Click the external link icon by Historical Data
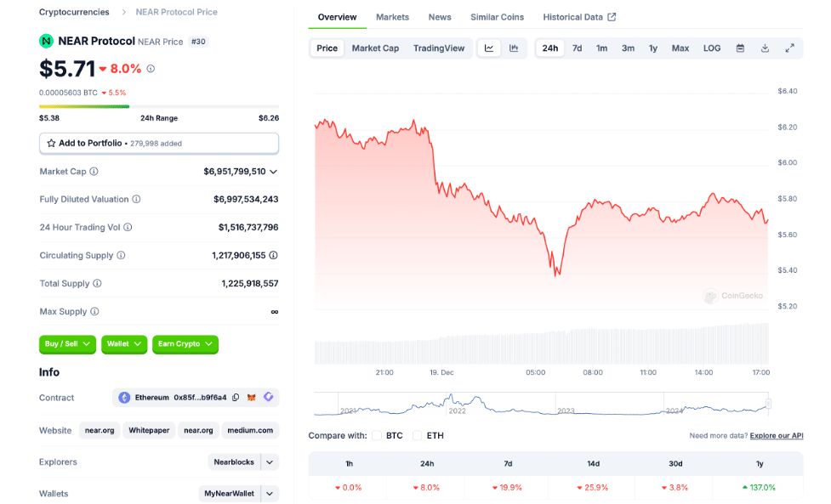 tap(612, 17)
